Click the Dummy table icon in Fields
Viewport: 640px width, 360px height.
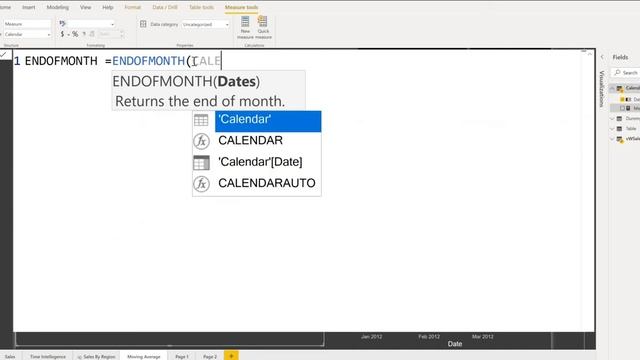pos(620,118)
